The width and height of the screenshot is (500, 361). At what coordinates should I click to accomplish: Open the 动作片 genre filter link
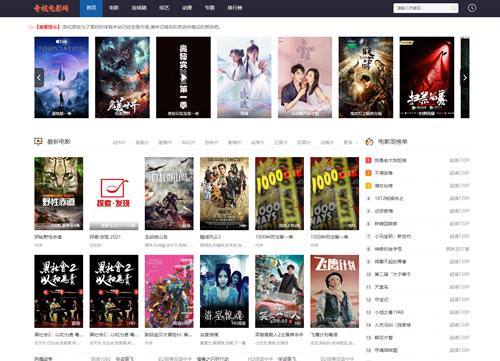pos(119,143)
